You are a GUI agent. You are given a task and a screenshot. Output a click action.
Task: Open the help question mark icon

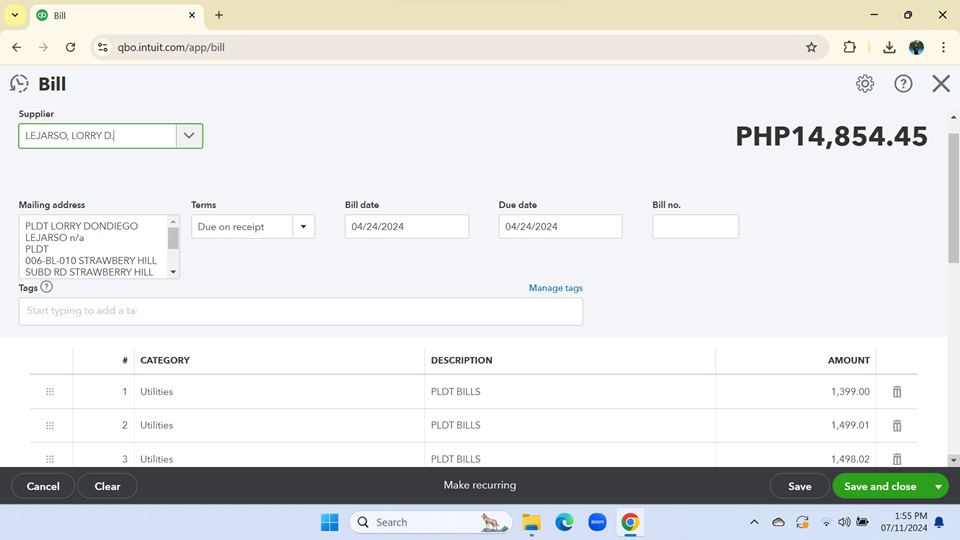tap(903, 83)
